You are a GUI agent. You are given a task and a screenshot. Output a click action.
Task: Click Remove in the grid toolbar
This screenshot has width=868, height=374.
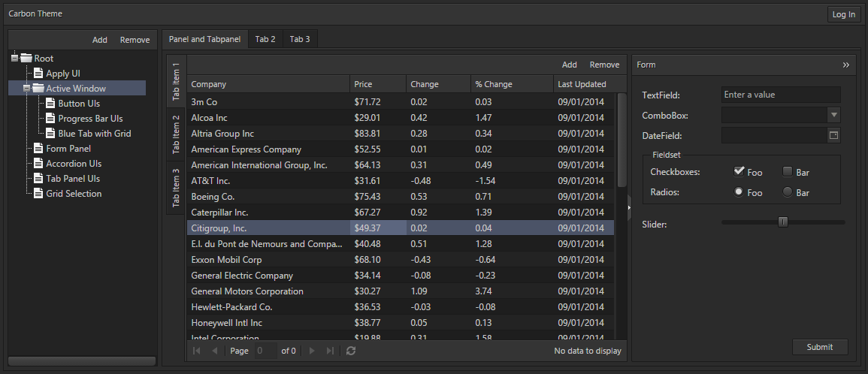(x=604, y=65)
